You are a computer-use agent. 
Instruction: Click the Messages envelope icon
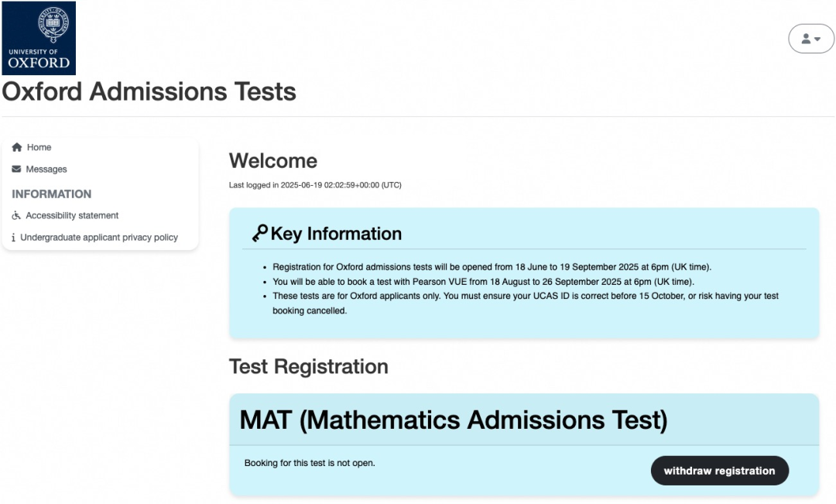[16, 169]
